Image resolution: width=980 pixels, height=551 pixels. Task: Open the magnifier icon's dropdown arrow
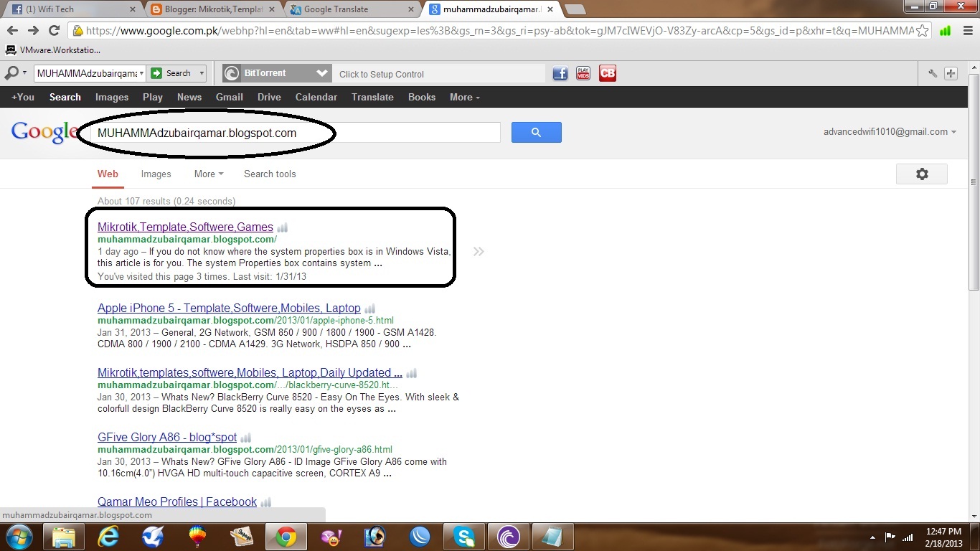25,73
